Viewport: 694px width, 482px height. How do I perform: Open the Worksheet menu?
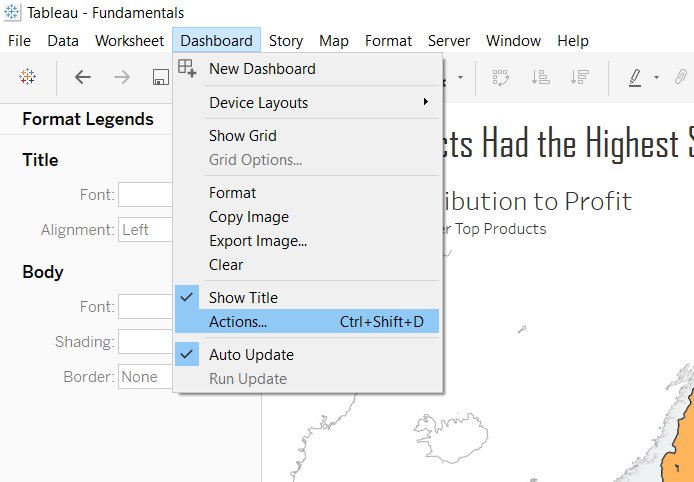129,41
